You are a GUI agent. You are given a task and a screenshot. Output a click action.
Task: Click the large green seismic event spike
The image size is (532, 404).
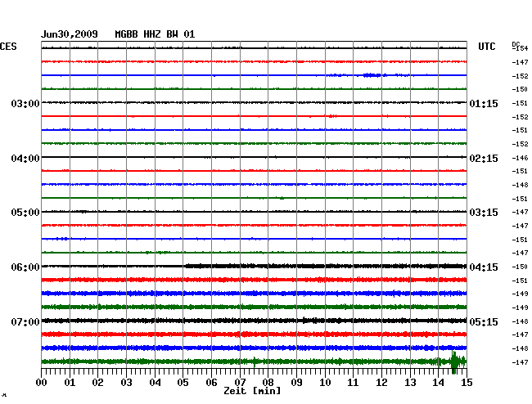tap(454, 362)
